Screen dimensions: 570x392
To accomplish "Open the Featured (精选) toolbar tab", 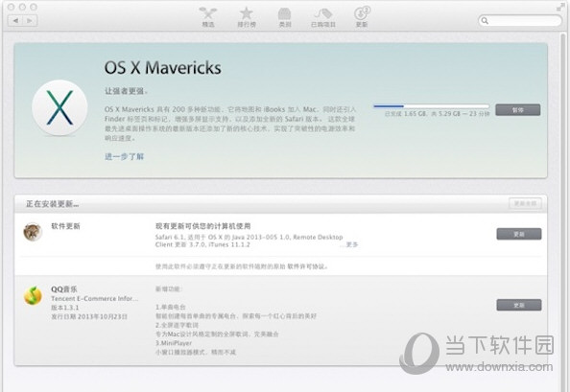I will 208,16.
